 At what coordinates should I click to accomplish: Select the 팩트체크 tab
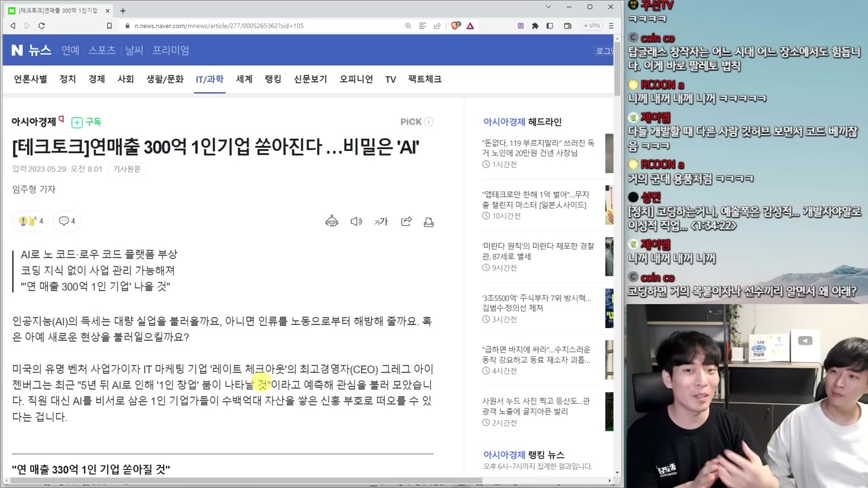click(x=424, y=79)
